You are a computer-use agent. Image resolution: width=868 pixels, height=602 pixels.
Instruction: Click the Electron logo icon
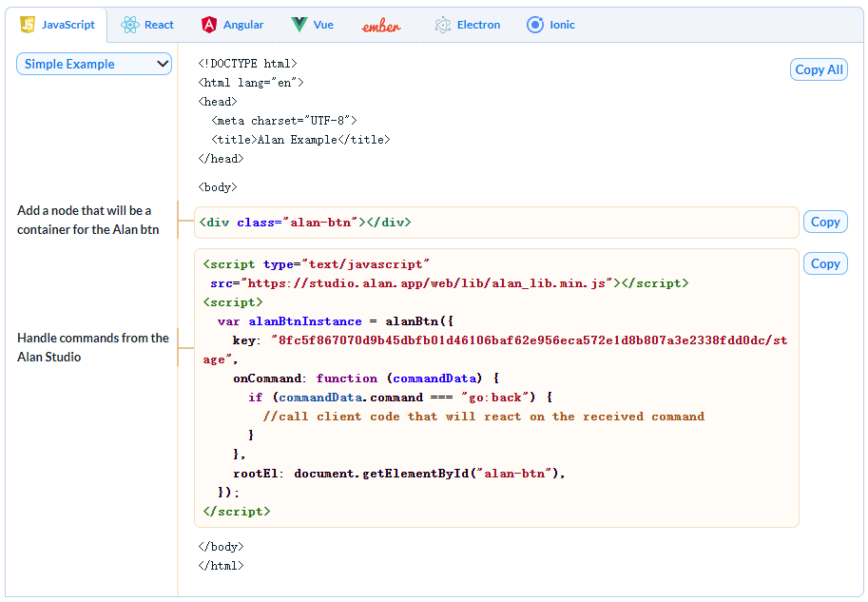[443, 25]
